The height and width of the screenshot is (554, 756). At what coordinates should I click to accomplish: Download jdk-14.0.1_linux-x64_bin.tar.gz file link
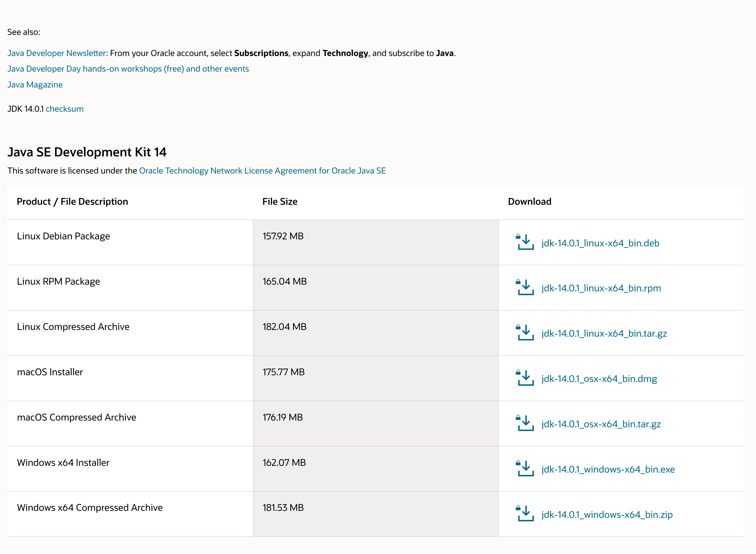tap(604, 334)
